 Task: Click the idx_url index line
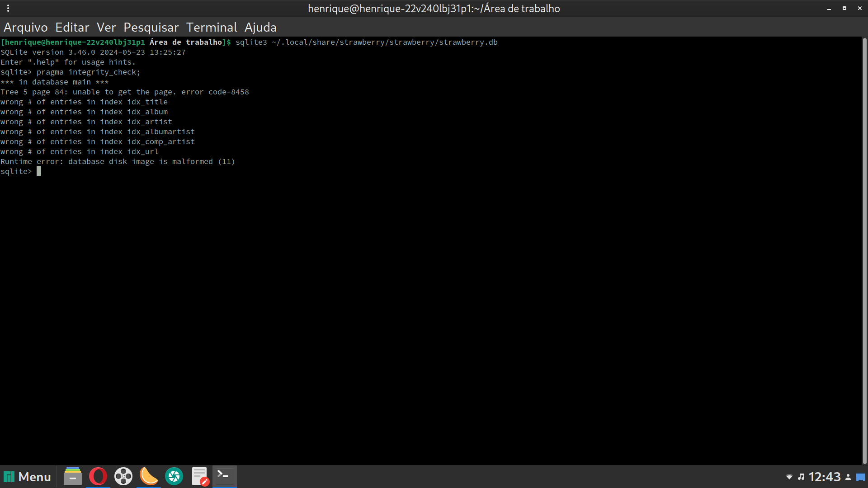[x=80, y=152]
